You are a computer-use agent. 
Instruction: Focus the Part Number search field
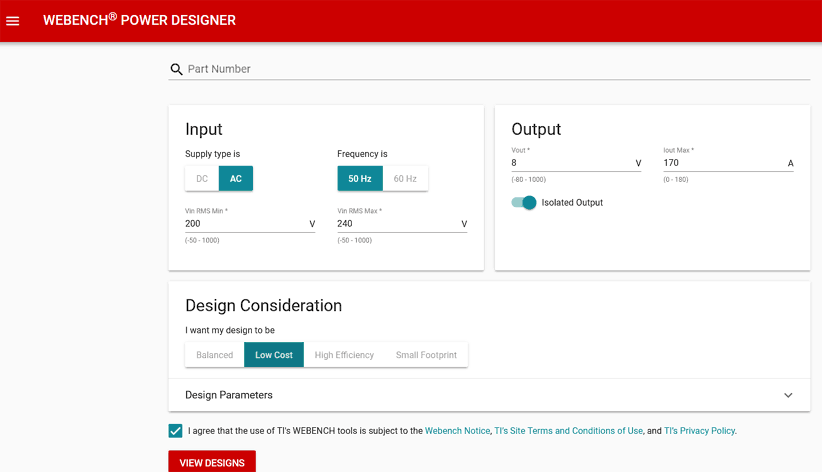[x=495, y=69]
